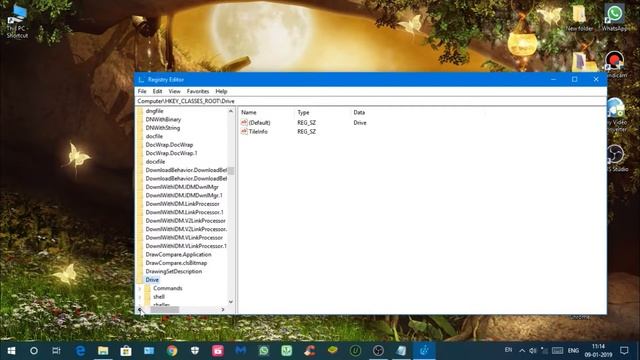Select the shell subkey under Drive
This screenshot has height=360, width=640.
[x=159, y=297]
